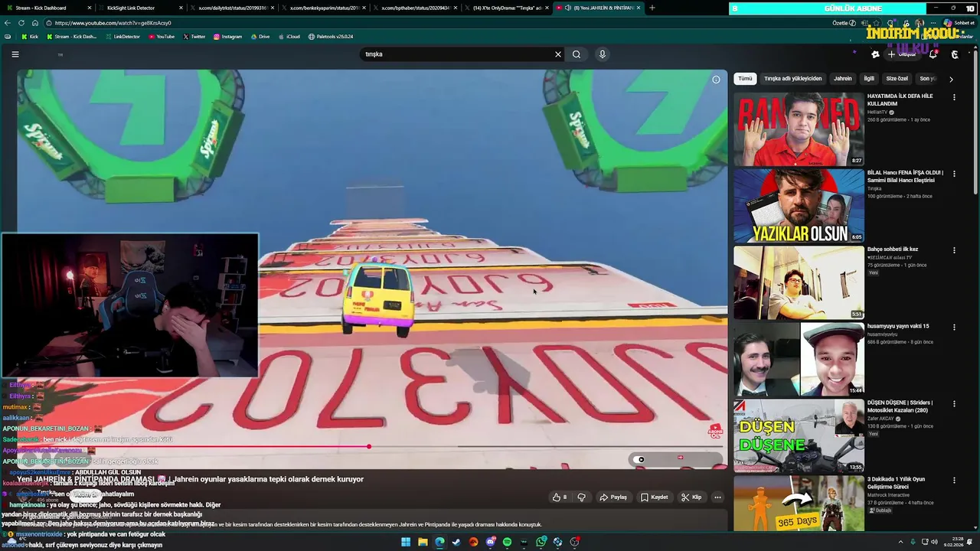
Task: Open menu for Bahçe sohbeti ilk kez
Action: point(954,250)
